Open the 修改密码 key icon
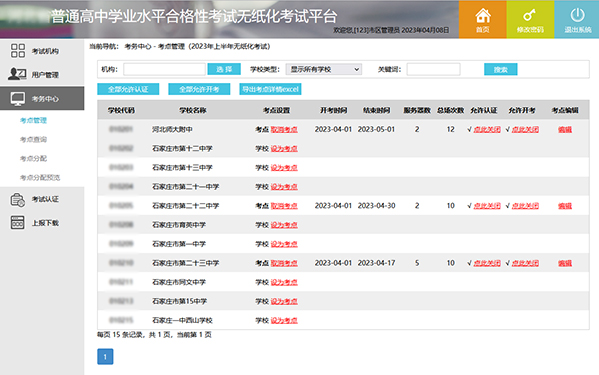 coord(529,15)
